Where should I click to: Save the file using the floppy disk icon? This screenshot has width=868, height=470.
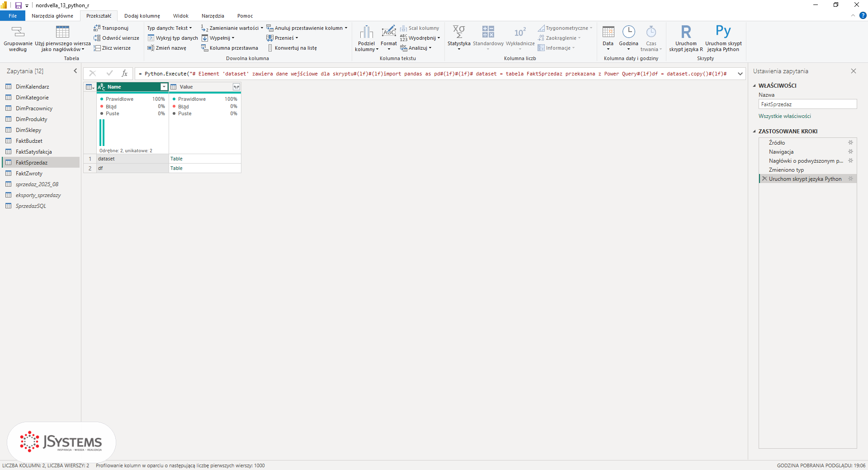pyautogui.click(x=19, y=5)
